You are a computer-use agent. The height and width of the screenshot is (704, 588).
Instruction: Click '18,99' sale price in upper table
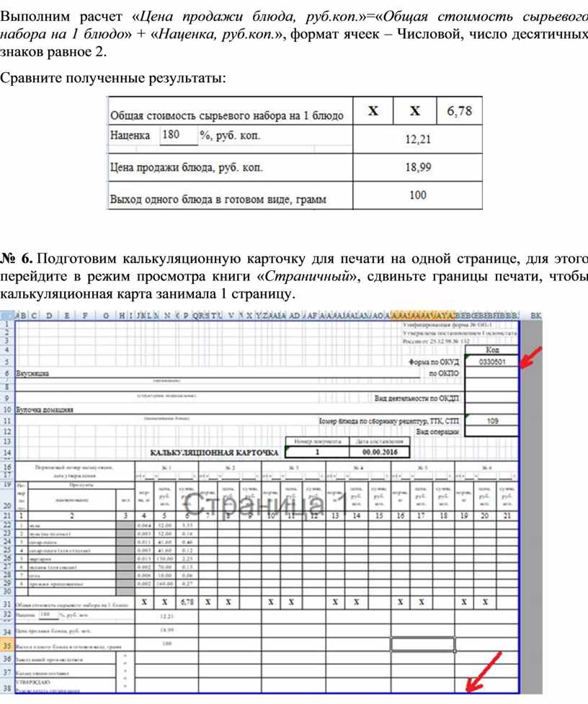(417, 167)
